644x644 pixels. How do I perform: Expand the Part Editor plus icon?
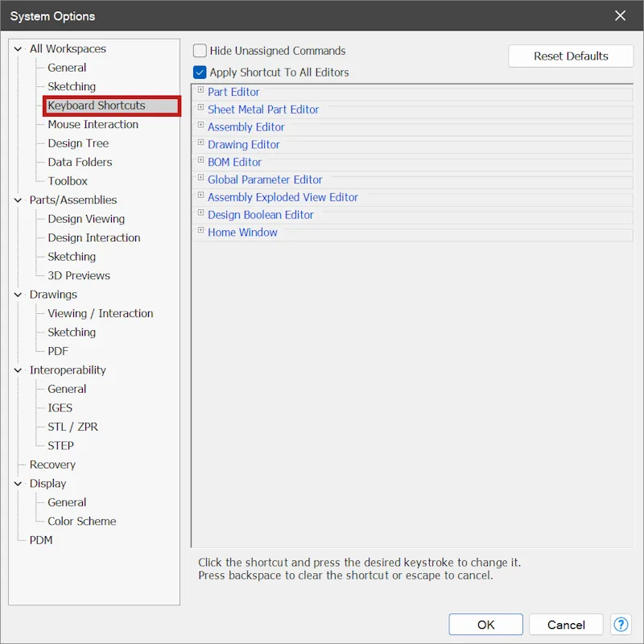tap(200, 89)
